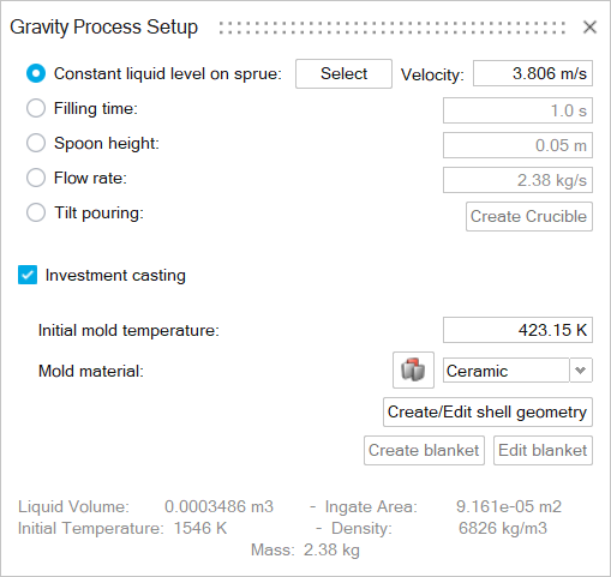This screenshot has width=611, height=577.
Task: Click Create/Edit shell geometry button
Action: [x=487, y=411]
